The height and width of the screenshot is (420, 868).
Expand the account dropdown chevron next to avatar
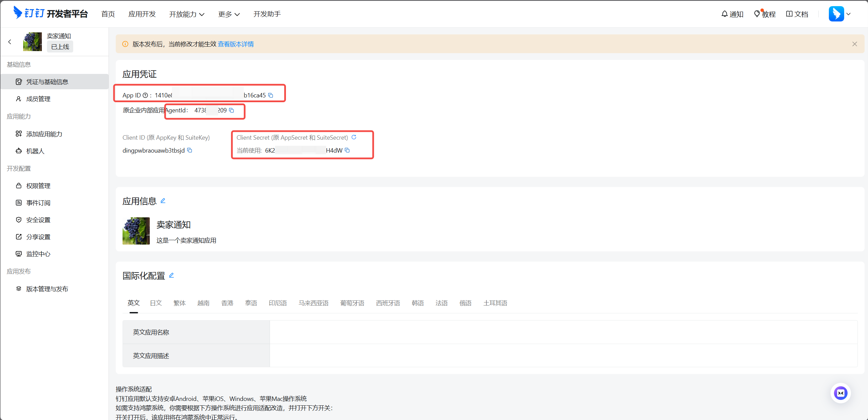(x=849, y=14)
